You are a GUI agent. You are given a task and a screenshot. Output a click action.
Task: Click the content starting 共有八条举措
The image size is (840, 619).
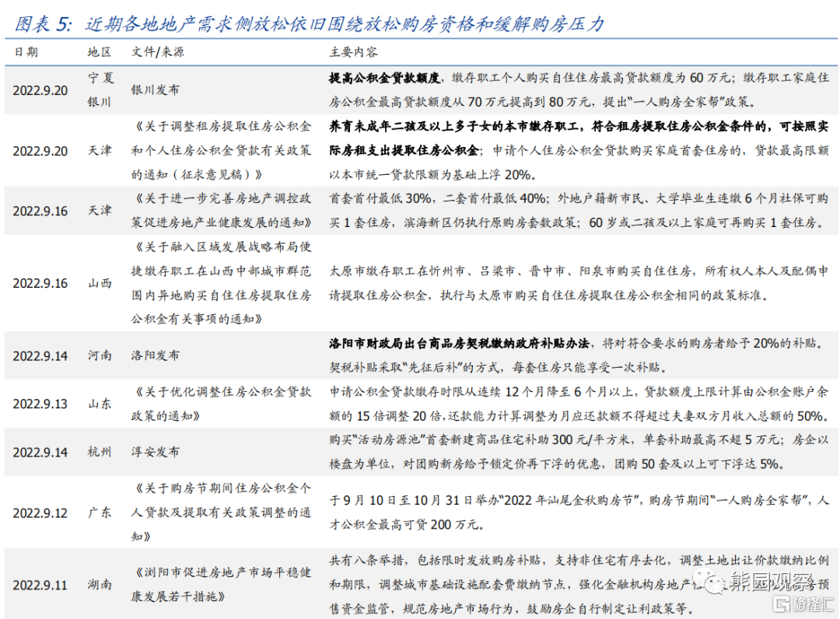(579, 585)
